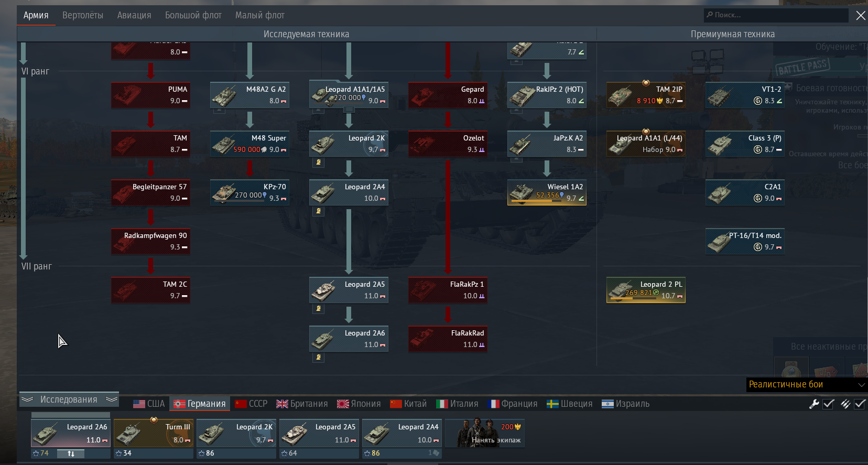Select the Израиль nation tab

click(x=626, y=404)
